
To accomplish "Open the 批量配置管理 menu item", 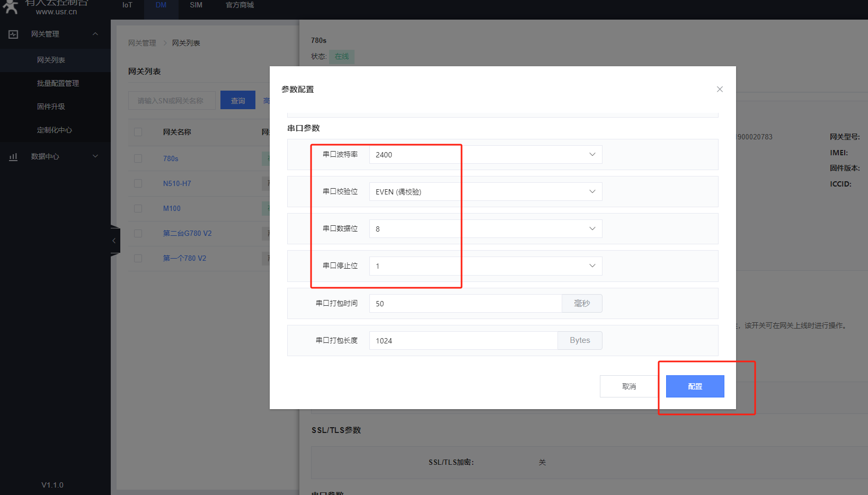I will (58, 83).
